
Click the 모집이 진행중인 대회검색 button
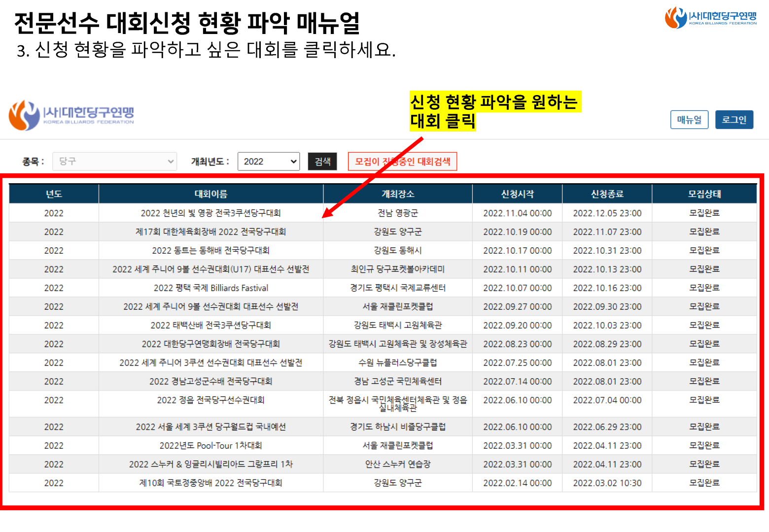[402, 161]
